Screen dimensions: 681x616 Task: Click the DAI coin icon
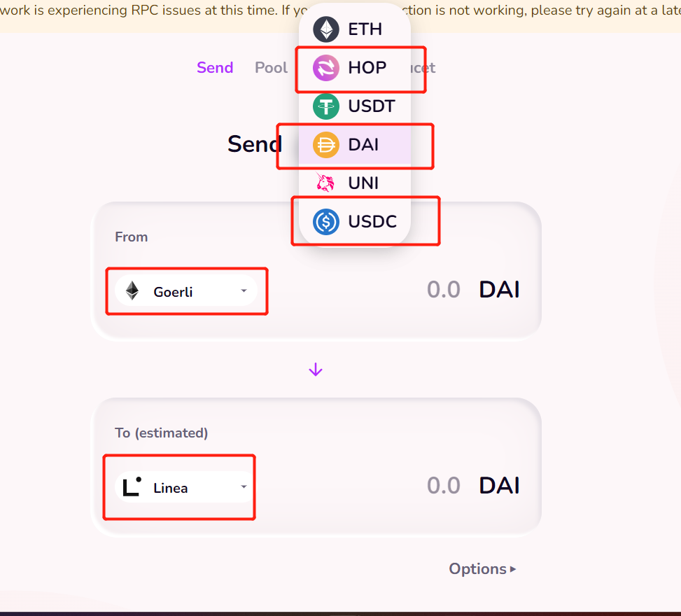point(326,145)
